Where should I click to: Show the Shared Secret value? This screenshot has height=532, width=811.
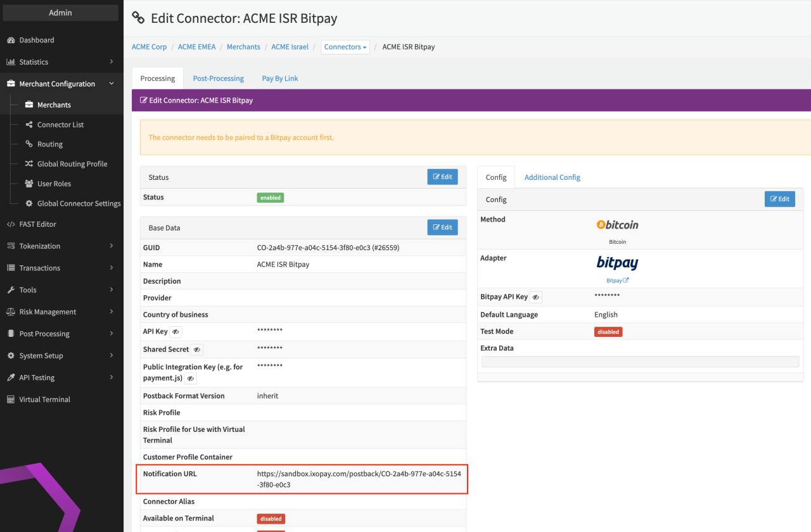click(197, 350)
